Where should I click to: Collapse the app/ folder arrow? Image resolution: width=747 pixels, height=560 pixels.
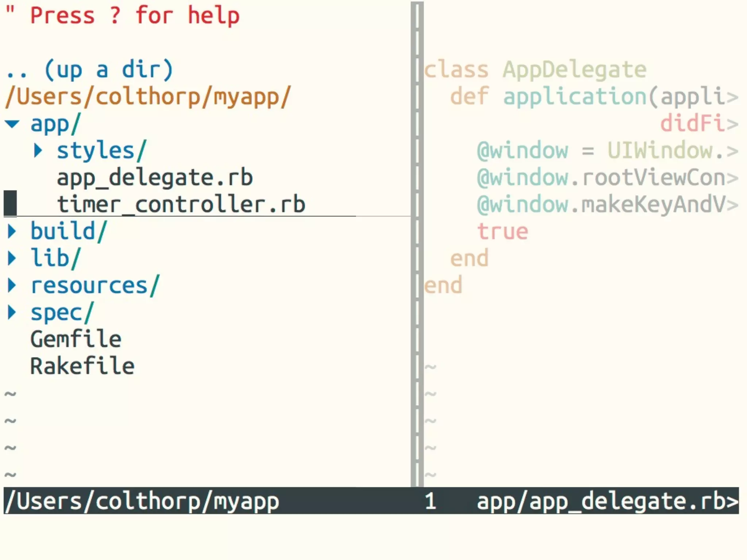click(12, 124)
